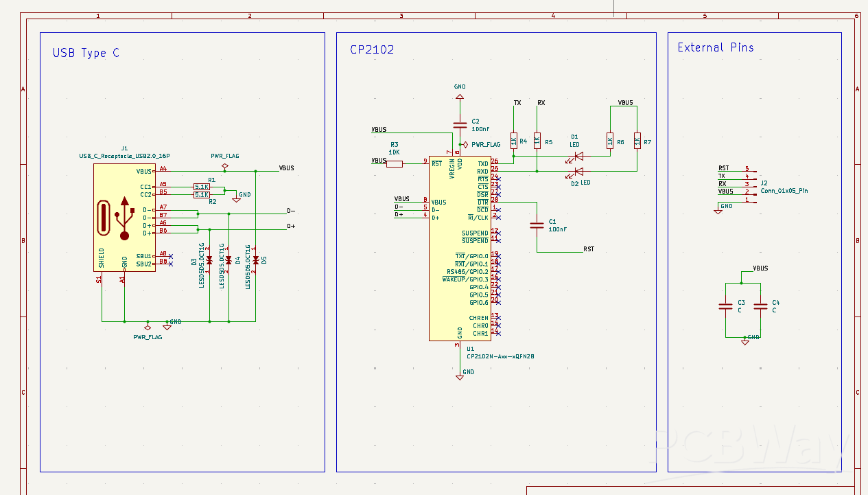
Task: Click the no-connect X at J1 pin B8
Action: point(170,264)
